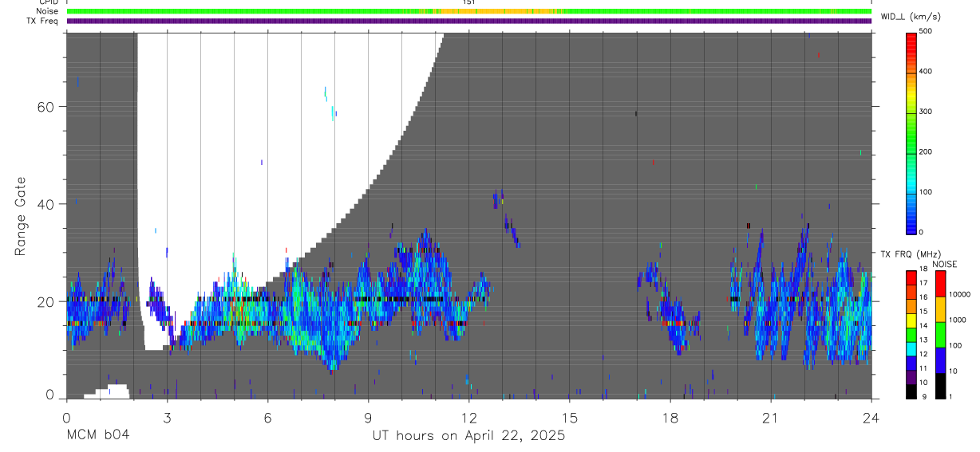Click the "Noise" row label at top

(x=48, y=11)
